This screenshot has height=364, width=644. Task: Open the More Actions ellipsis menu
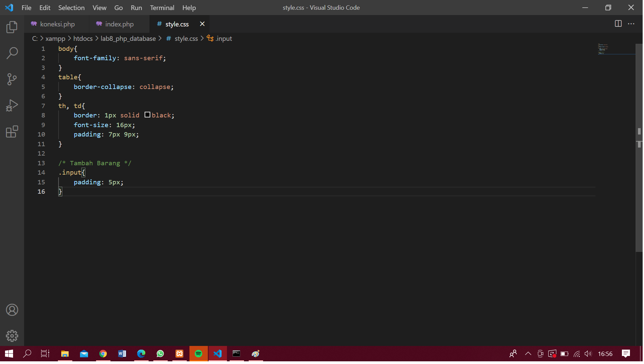click(632, 24)
